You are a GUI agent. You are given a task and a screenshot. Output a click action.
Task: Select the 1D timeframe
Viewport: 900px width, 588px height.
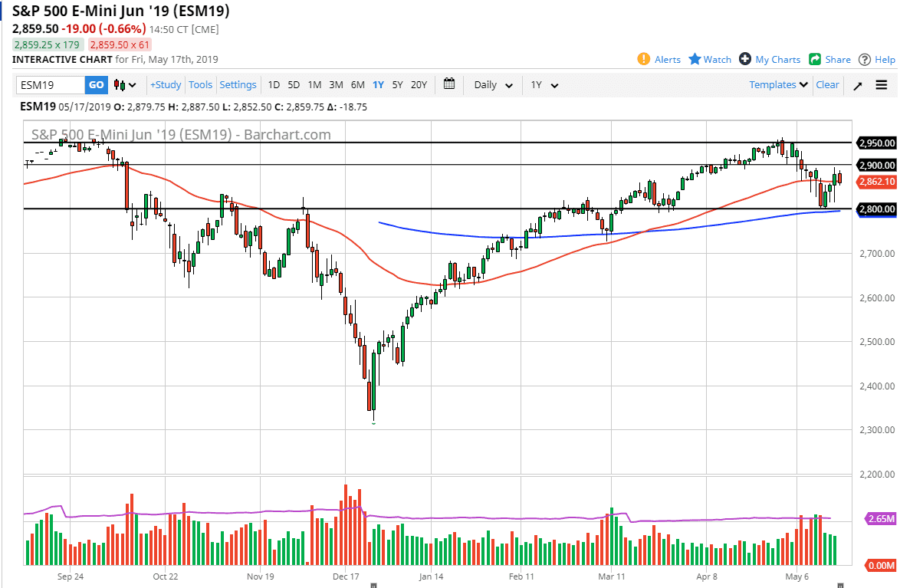point(274,85)
